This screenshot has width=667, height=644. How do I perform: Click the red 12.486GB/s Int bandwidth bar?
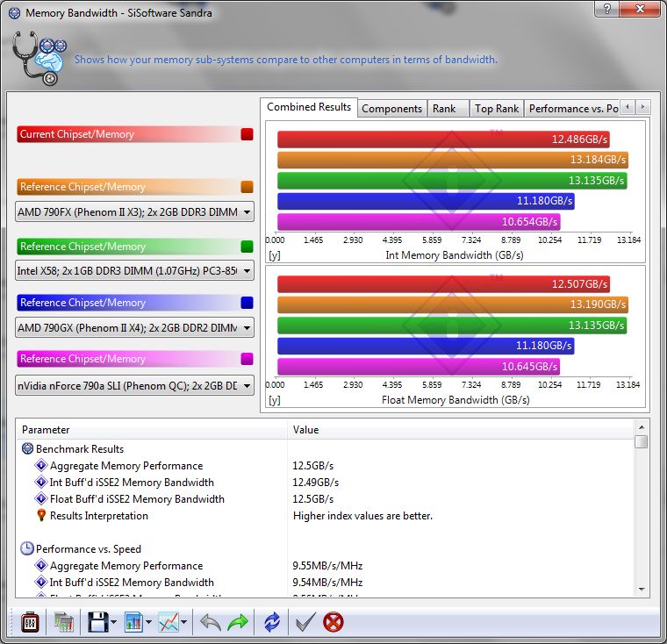coord(444,140)
